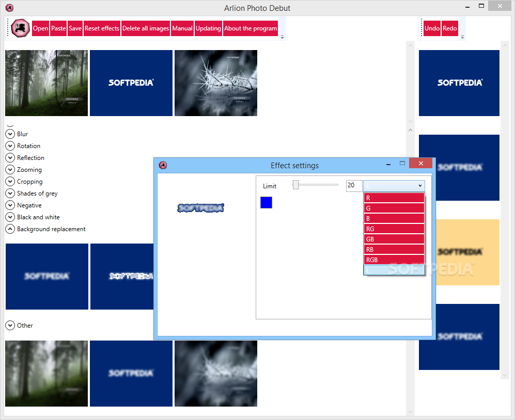Open the channel combo box dropdown arrow

click(420, 186)
